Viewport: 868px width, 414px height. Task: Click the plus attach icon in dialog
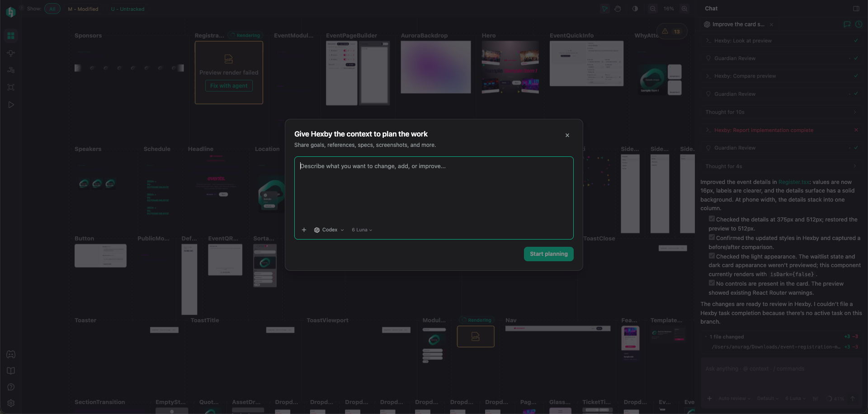coord(304,230)
